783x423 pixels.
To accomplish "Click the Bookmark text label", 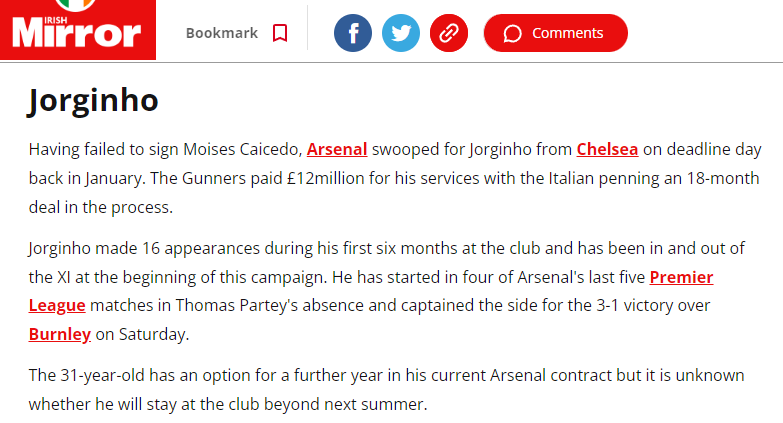I will (221, 33).
